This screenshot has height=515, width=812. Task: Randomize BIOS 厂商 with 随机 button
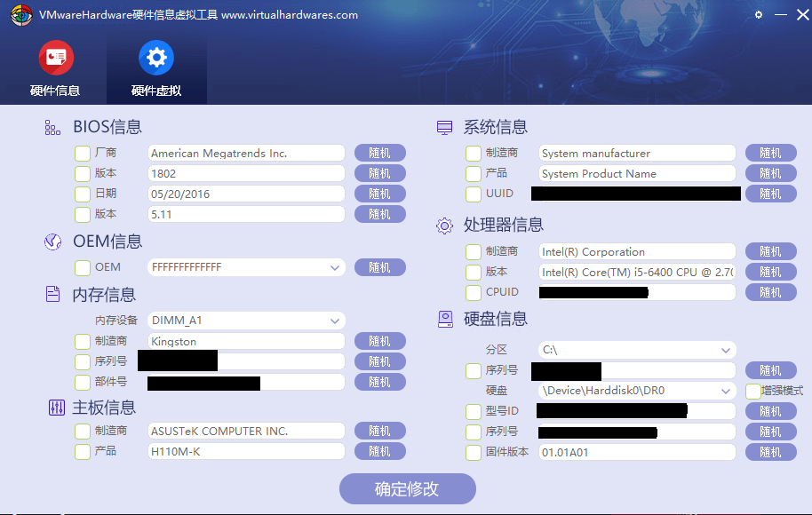379,154
